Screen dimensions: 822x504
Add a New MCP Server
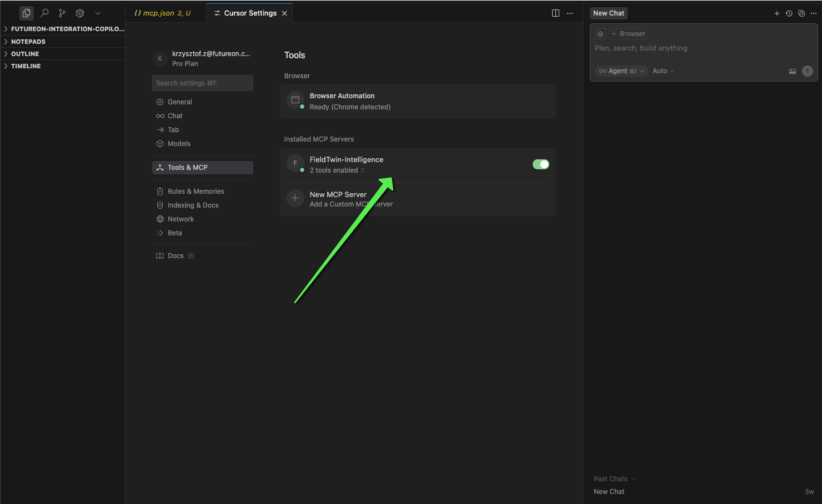pos(338,199)
